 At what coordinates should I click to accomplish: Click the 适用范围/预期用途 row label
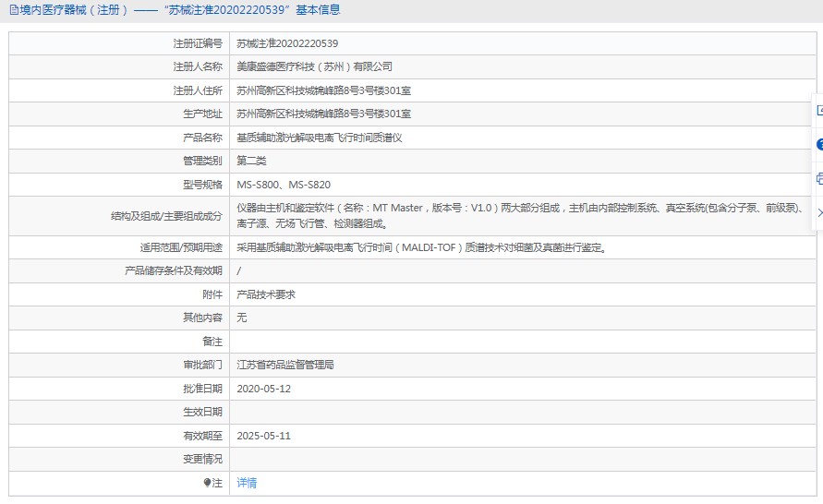(181, 247)
